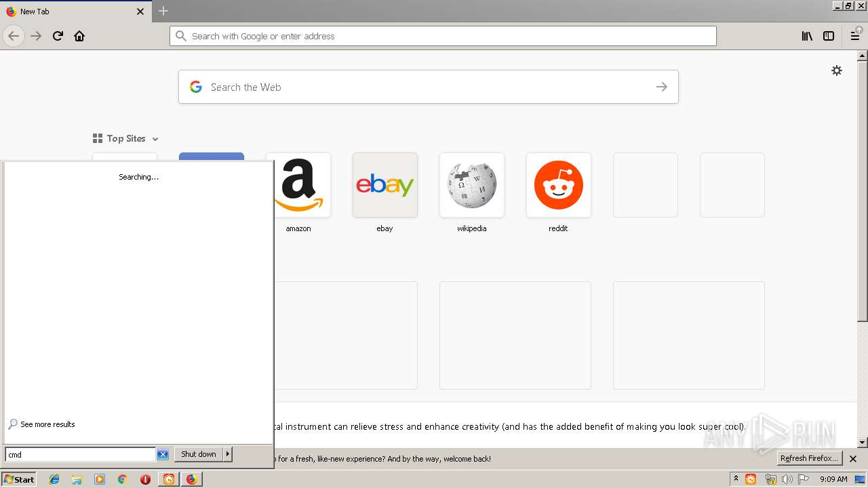Click the Search the Web box
Viewport: 868px width, 488px height.
click(x=429, y=87)
